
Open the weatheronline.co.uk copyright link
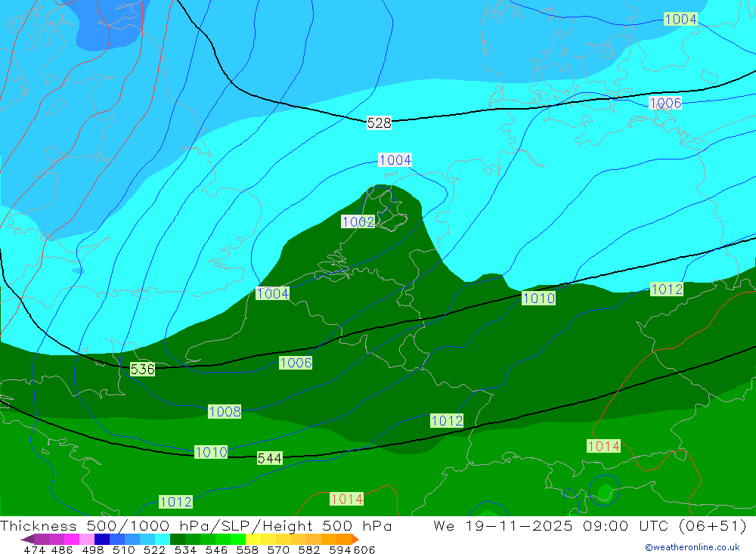click(x=692, y=547)
